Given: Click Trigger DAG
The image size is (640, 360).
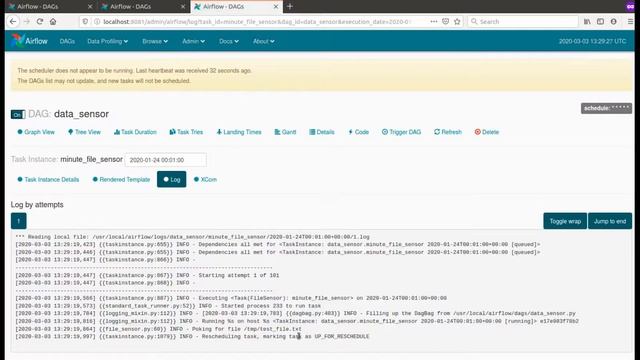Looking at the screenshot, I should (x=401, y=132).
